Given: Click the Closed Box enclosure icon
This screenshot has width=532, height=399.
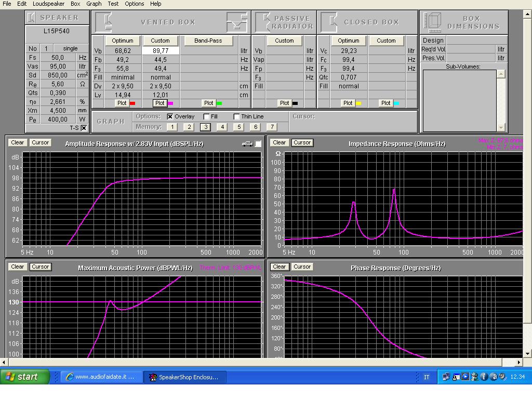Looking at the screenshot, I should pyautogui.click(x=330, y=22).
